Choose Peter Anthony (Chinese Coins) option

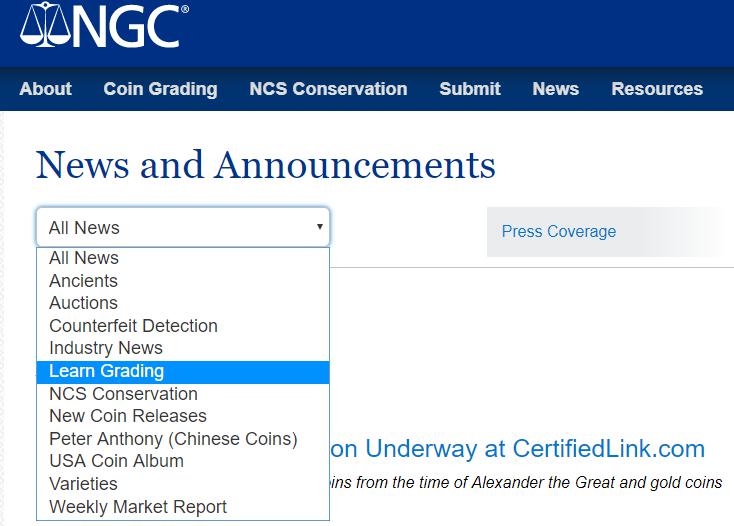(183, 439)
